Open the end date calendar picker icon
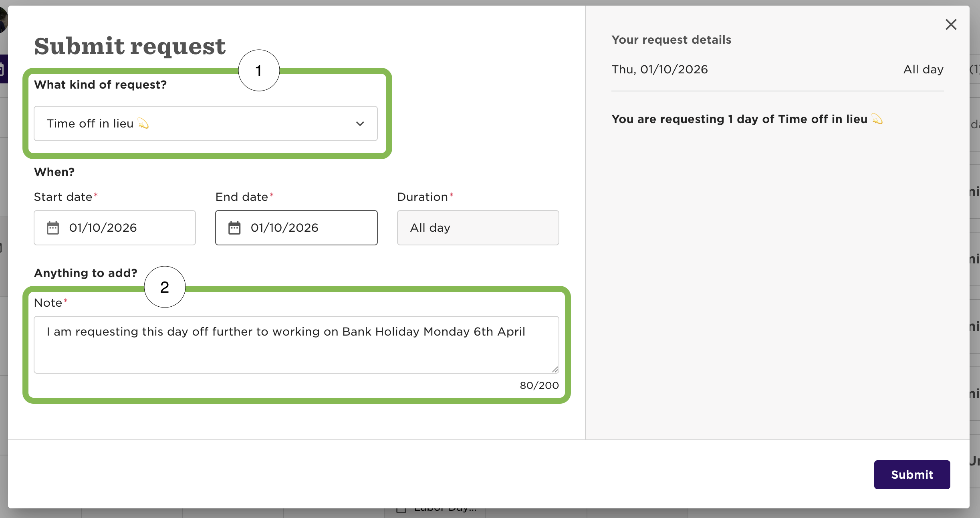 point(234,228)
